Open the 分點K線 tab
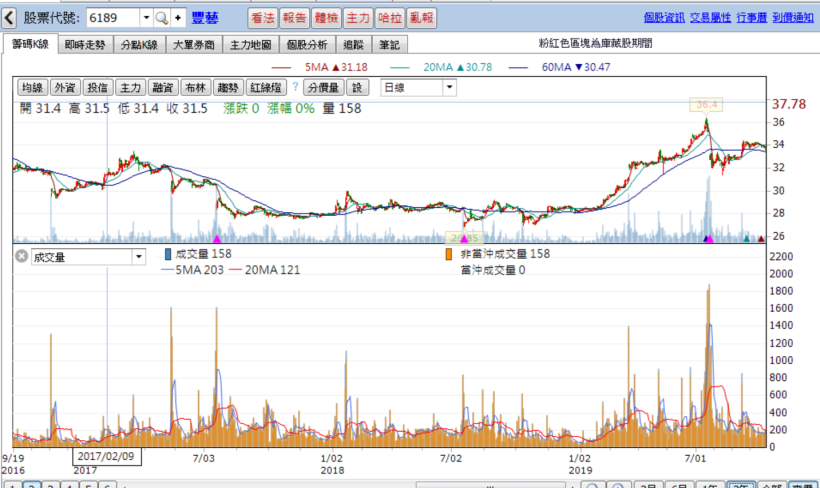Screen dimensions: 820x488 140,45
